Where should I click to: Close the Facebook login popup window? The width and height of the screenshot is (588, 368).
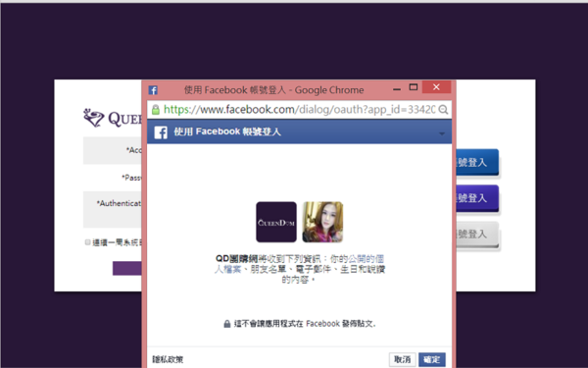(436, 87)
